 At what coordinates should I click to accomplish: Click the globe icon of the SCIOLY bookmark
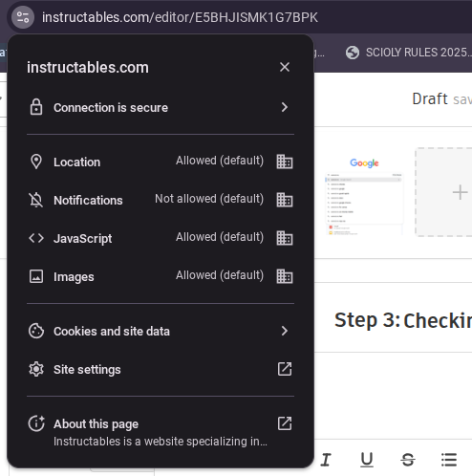353,53
